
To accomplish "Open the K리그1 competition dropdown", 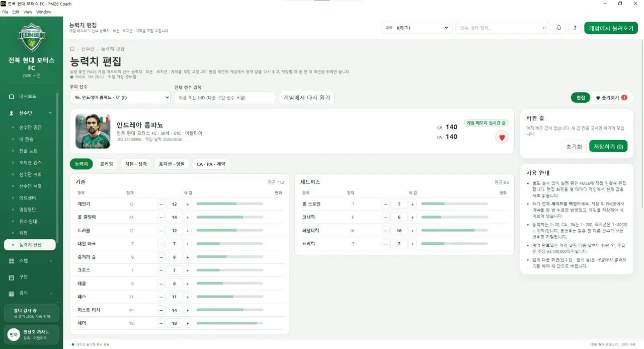I will pos(418,28).
